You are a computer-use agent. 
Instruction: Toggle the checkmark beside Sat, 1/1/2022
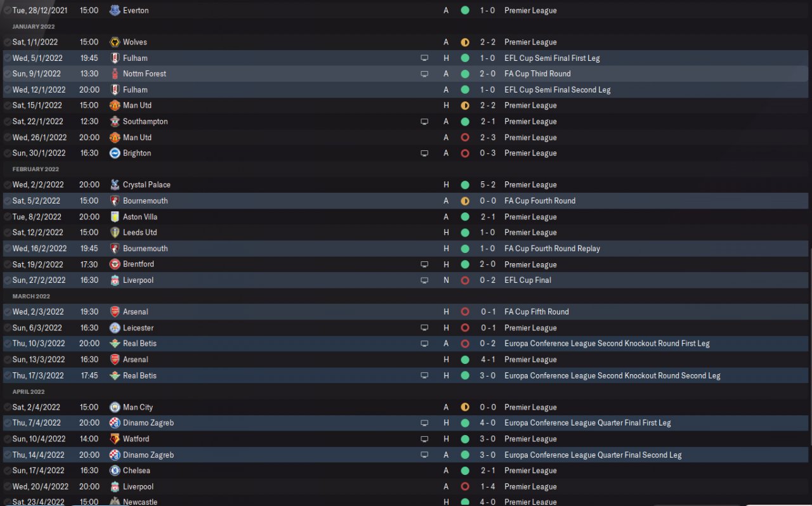pos(7,42)
